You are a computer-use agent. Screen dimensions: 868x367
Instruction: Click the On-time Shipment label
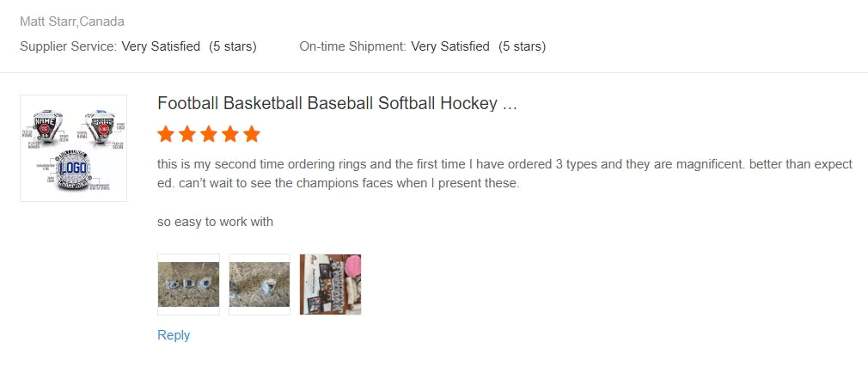[352, 46]
